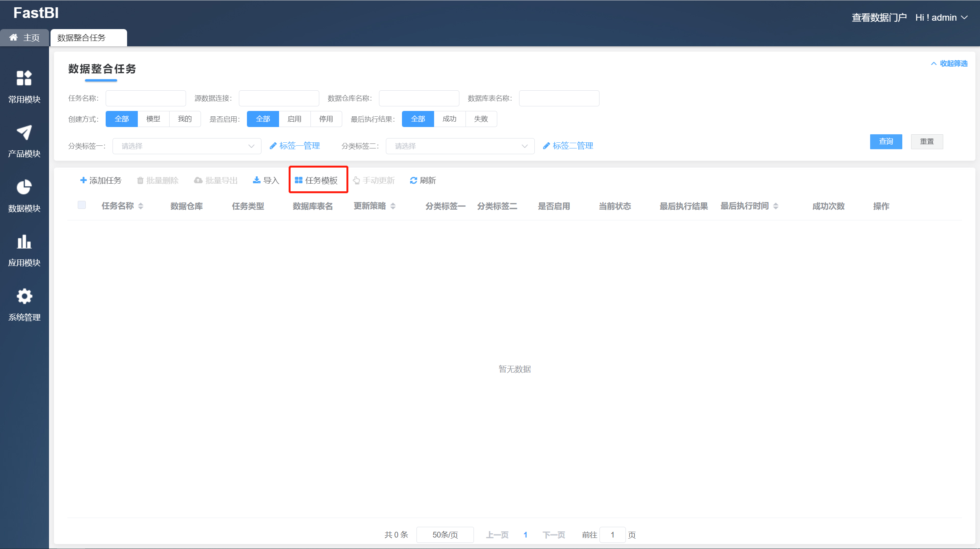Open the 任务模板 grid icon button
Viewport: 980px width, 549px height.
coord(299,180)
